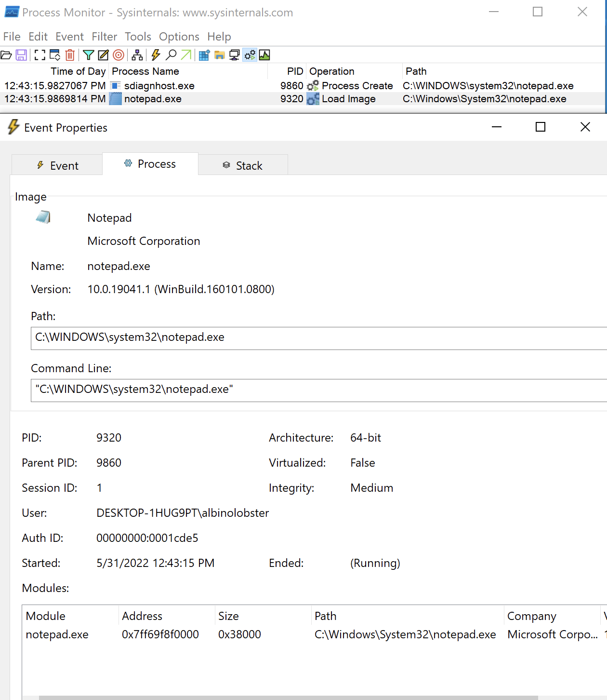This screenshot has height=700, width=607.
Task: Click the Path column header in the Modules table
Action: (408, 616)
